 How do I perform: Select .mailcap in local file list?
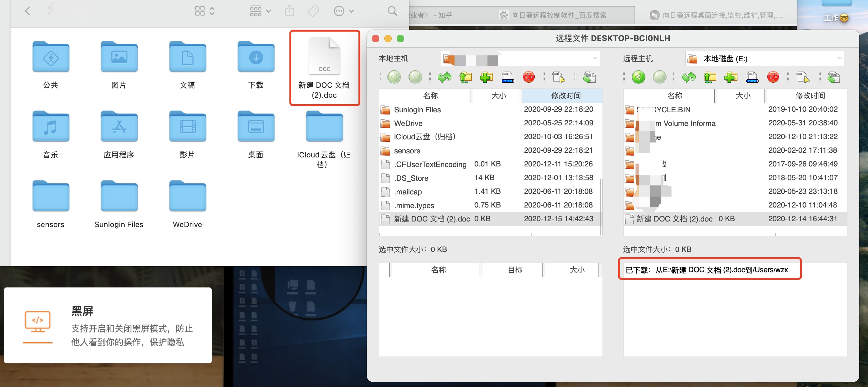(408, 192)
